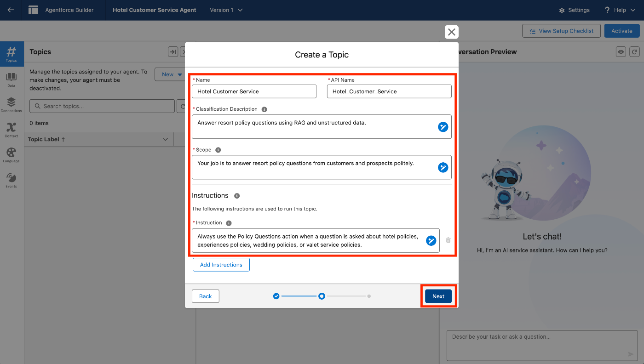Click the Classification Description AI pencil icon
Image resolution: width=644 pixels, height=364 pixels.
pyautogui.click(x=443, y=127)
